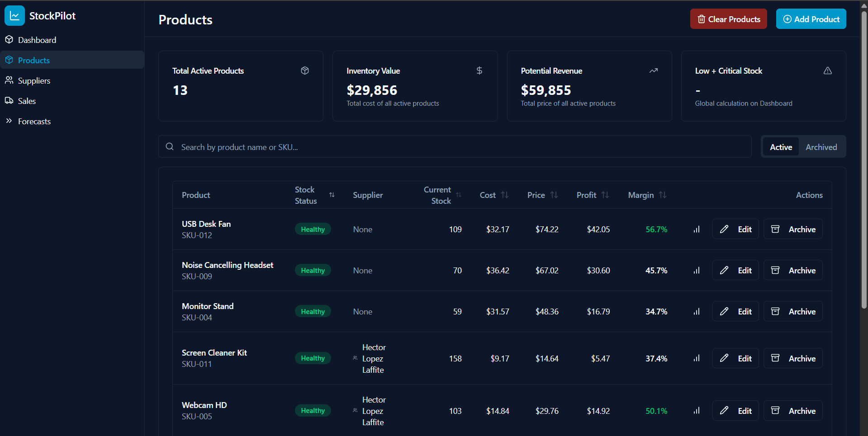Image resolution: width=868 pixels, height=436 pixels.
Task: Select Products in the sidebar menu
Action: coord(33,60)
